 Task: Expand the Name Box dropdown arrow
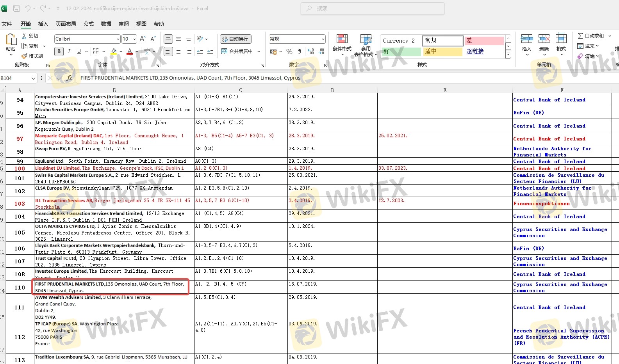(x=33, y=78)
